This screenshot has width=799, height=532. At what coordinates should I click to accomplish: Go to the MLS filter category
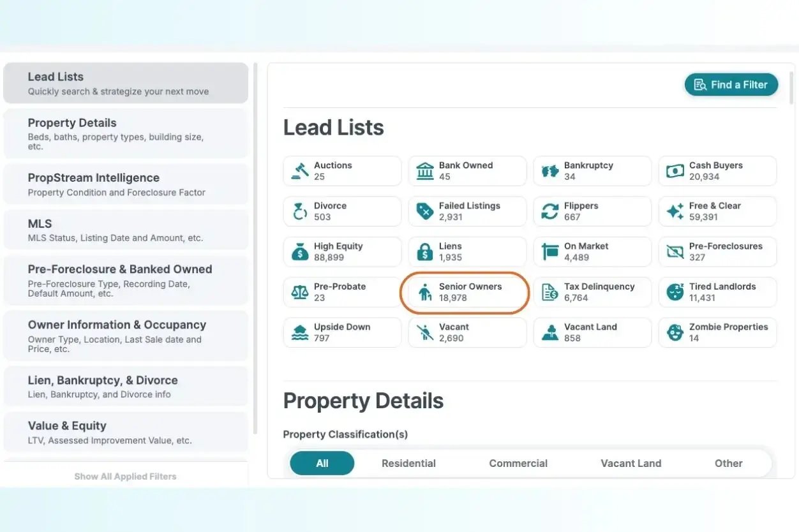coord(126,230)
